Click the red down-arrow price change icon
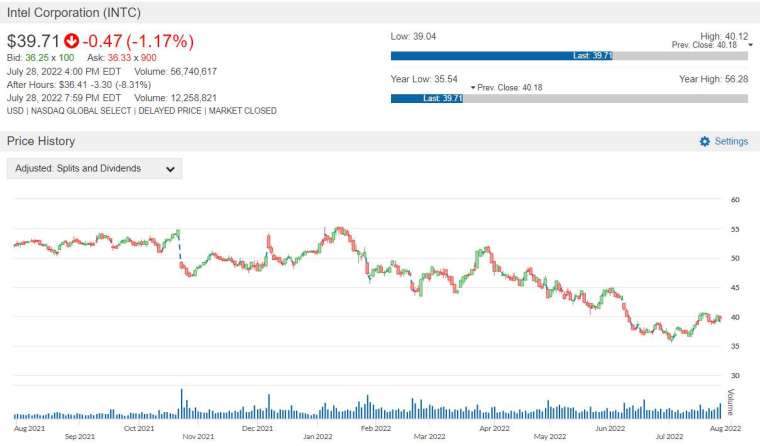This screenshot has width=760, height=446. tap(71, 41)
